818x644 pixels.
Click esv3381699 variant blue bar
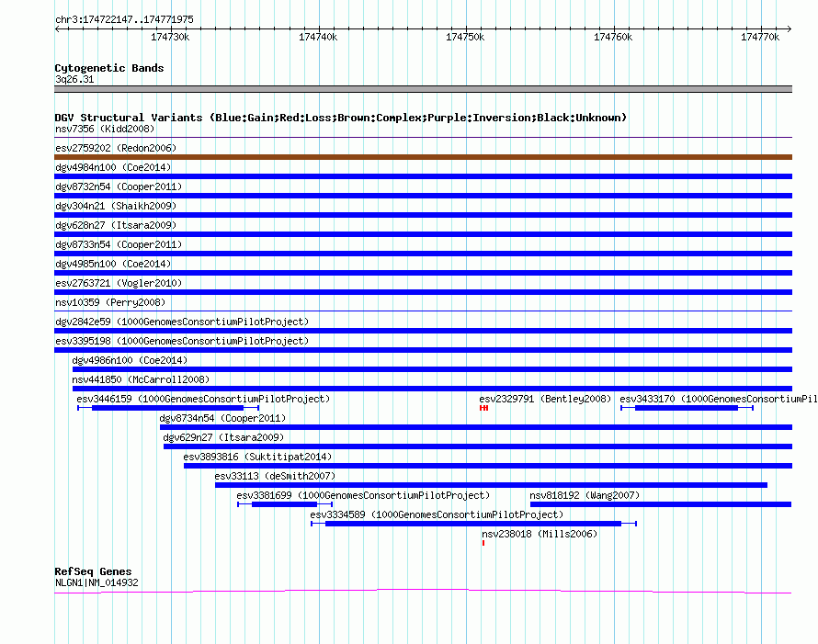[x=284, y=504]
